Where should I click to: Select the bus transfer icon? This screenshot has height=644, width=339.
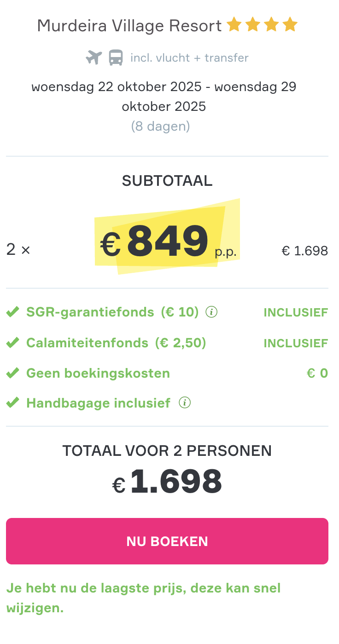pos(116,57)
